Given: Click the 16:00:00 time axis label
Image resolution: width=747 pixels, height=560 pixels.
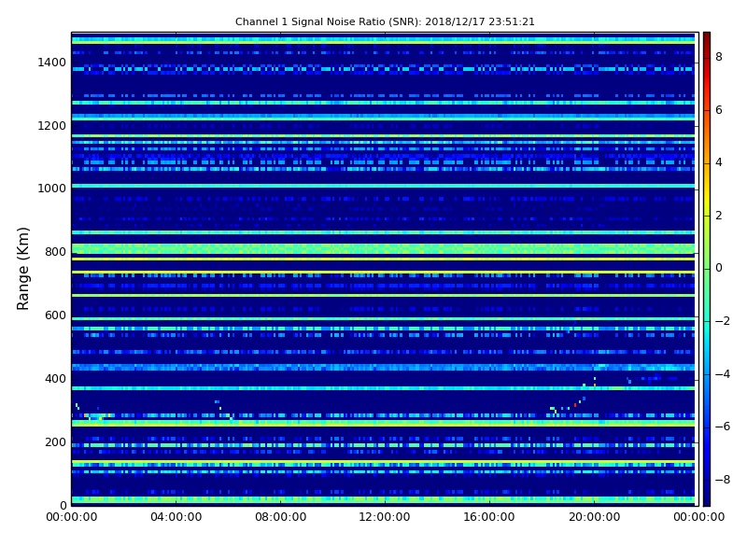Looking at the screenshot, I should tap(489, 517).
